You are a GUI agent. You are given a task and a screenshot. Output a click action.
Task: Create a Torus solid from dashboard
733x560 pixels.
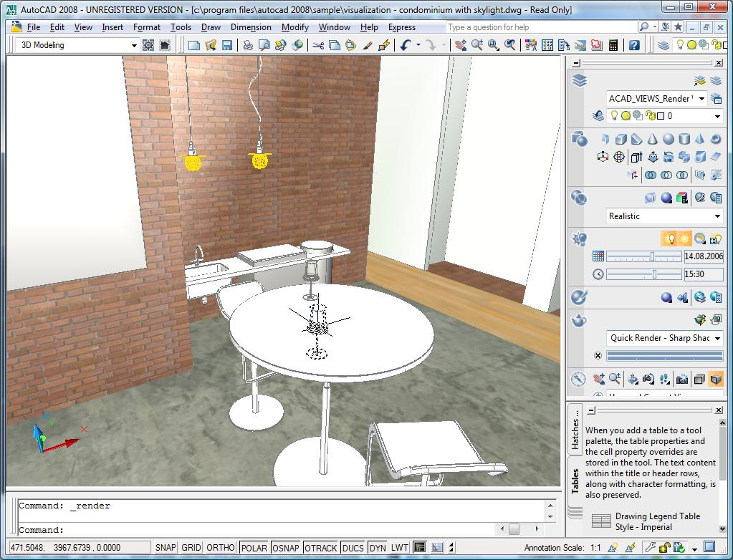click(715, 139)
